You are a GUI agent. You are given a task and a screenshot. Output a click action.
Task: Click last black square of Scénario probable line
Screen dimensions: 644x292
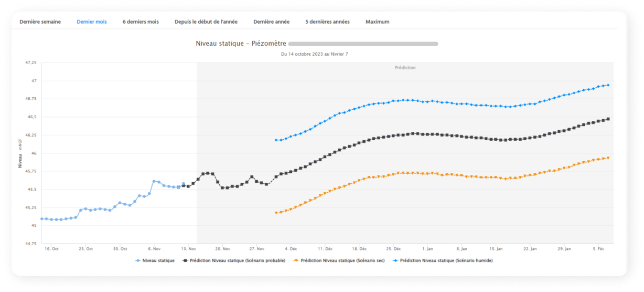click(x=608, y=119)
